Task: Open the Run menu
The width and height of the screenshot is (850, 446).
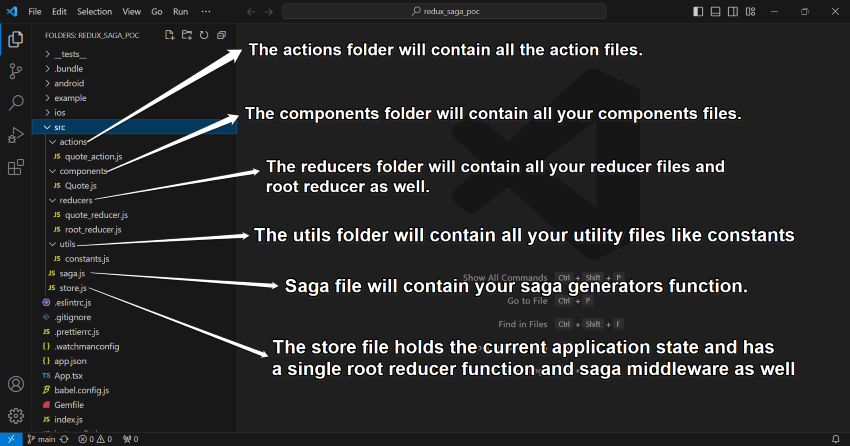Action: click(180, 11)
